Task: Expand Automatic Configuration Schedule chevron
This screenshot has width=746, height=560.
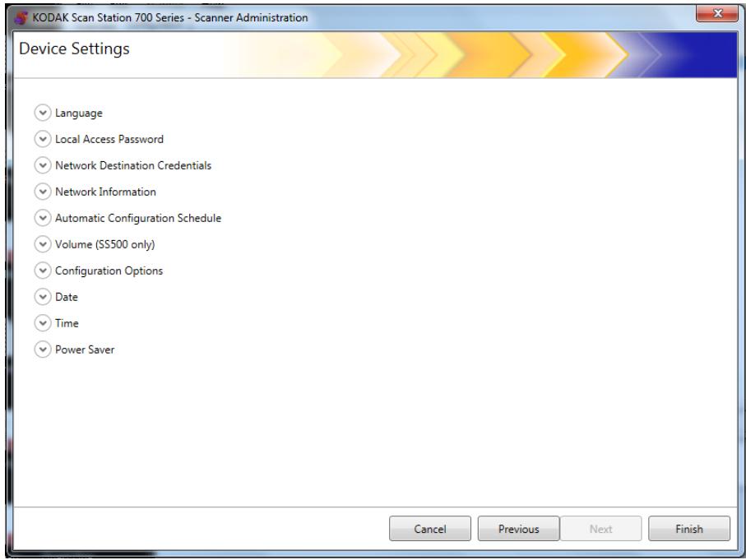Action: [x=42, y=218]
